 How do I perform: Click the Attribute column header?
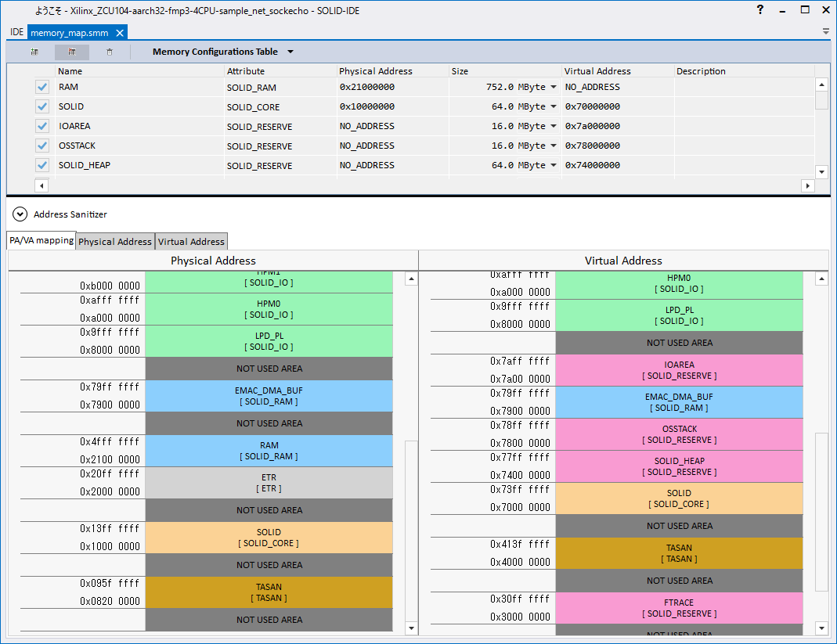tap(246, 71)
